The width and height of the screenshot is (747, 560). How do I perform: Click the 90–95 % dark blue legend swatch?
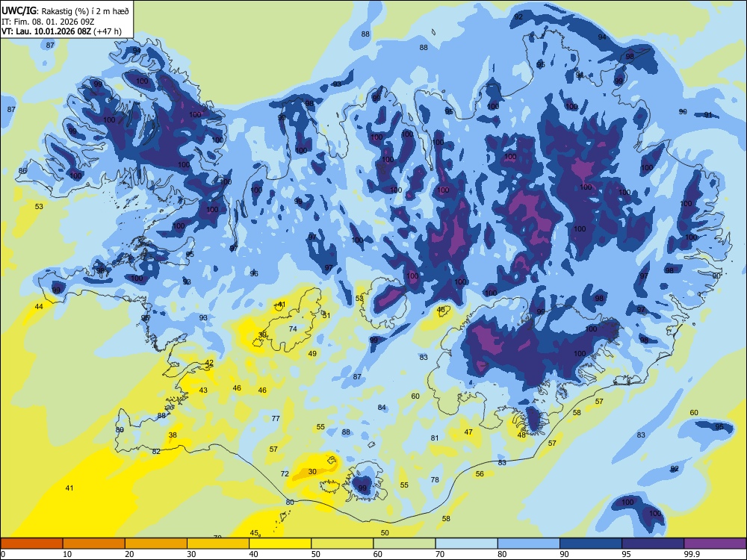coord(591,544)
